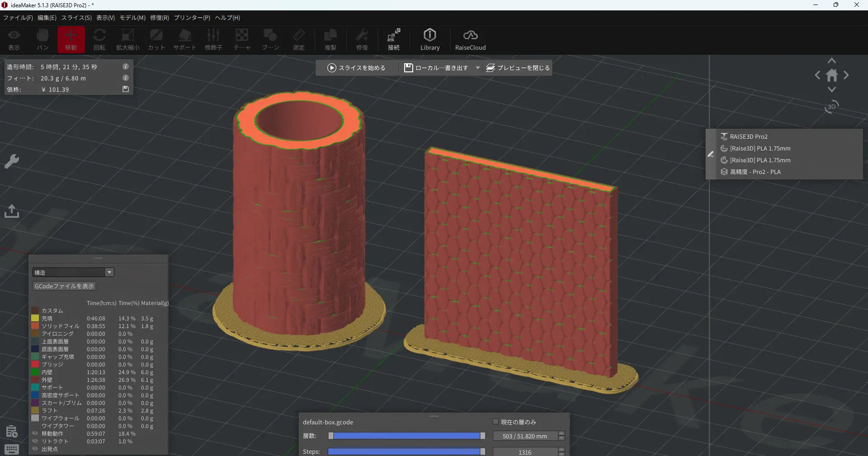
Task: Click the スライスを始める button
Action: tap(357, 68)
